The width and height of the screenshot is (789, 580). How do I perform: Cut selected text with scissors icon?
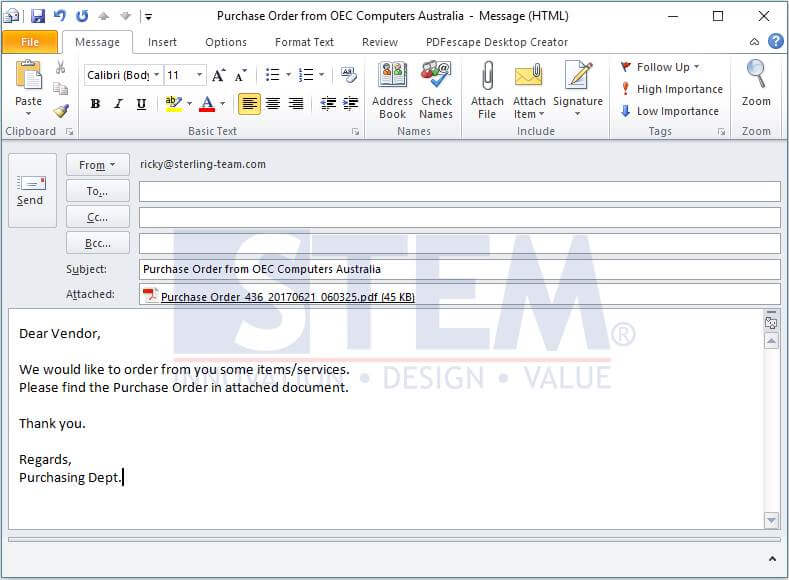coord(60,67)
